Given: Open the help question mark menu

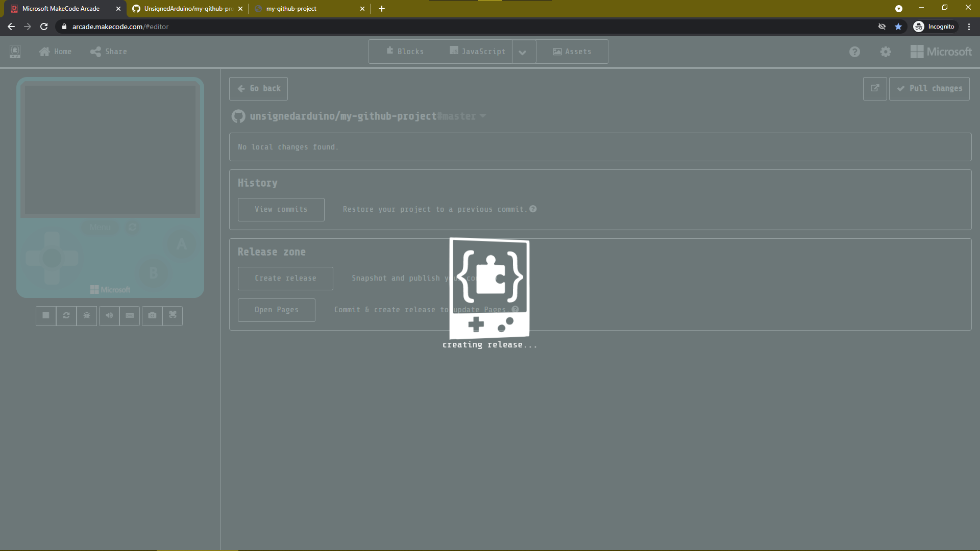Looking at the screenshot, I should [854, 52].
